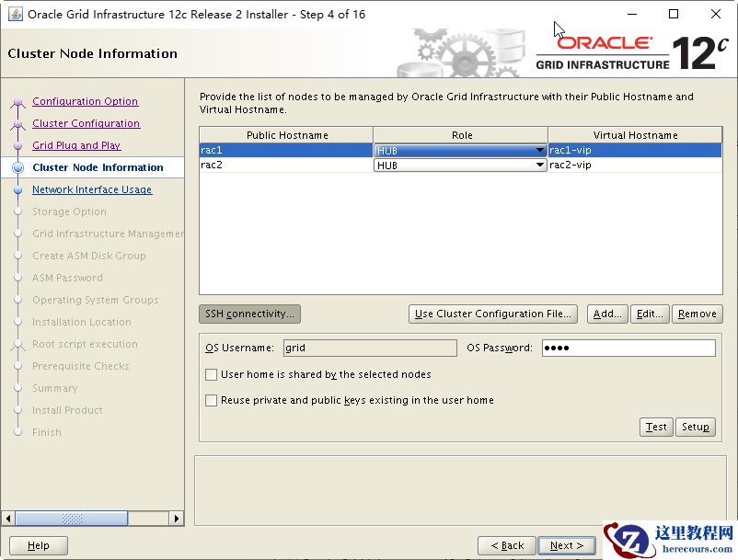Toggle the SSH connectivity panel

coord(249,314)
